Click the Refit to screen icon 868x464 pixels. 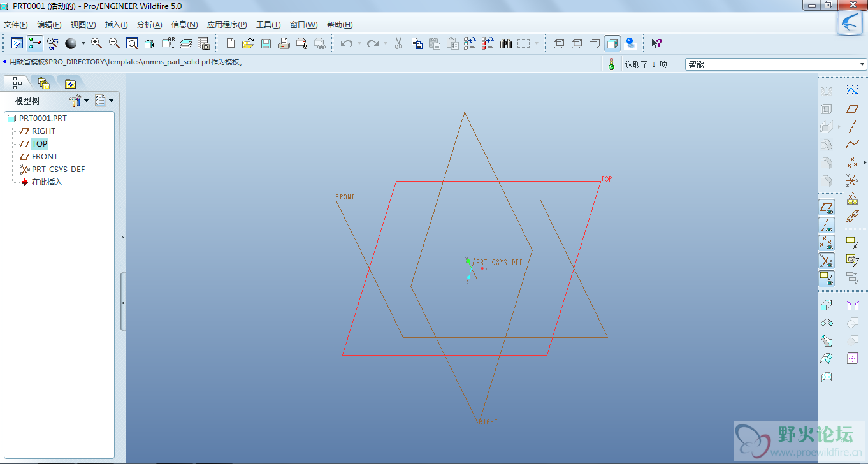point(132,43)
